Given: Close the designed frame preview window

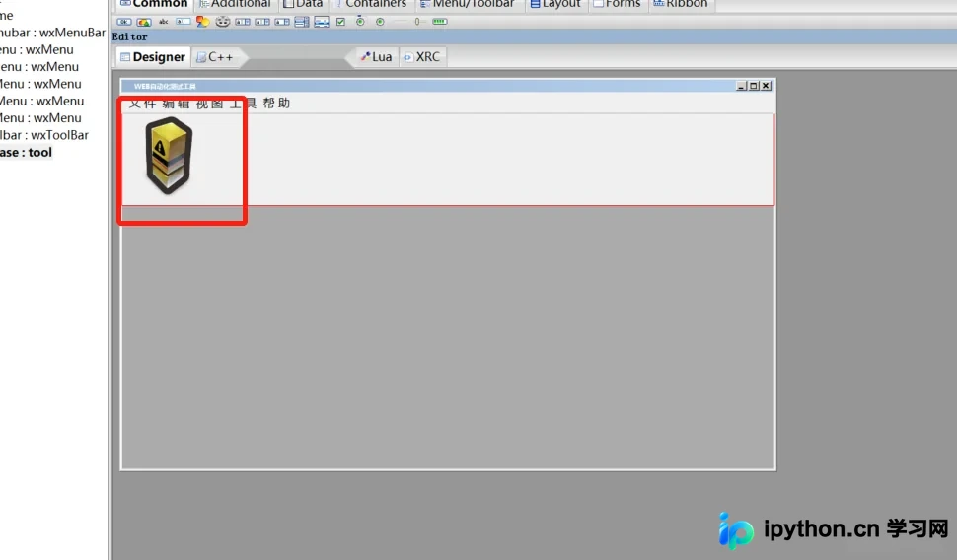Looking at the screenshot, I should pyautogui.click(x=766, y=86).
